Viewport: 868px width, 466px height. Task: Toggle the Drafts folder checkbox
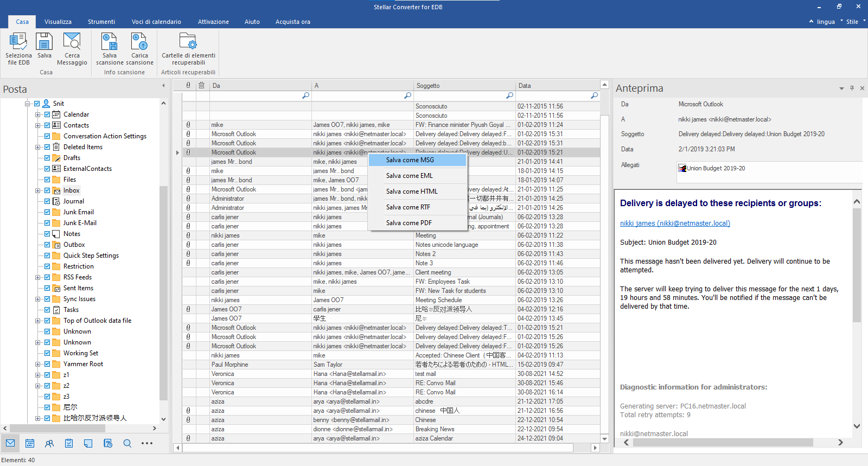(47, 158)
